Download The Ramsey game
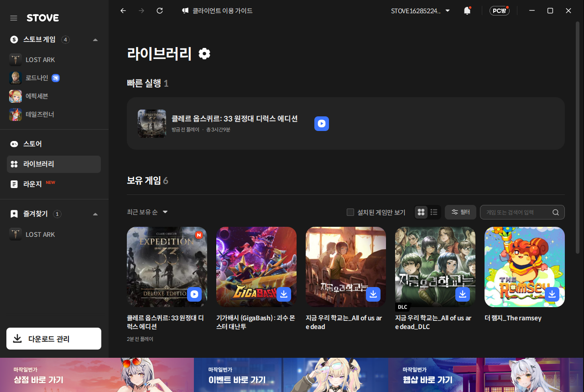The image size is (584, 392). [x=552, y=294]
